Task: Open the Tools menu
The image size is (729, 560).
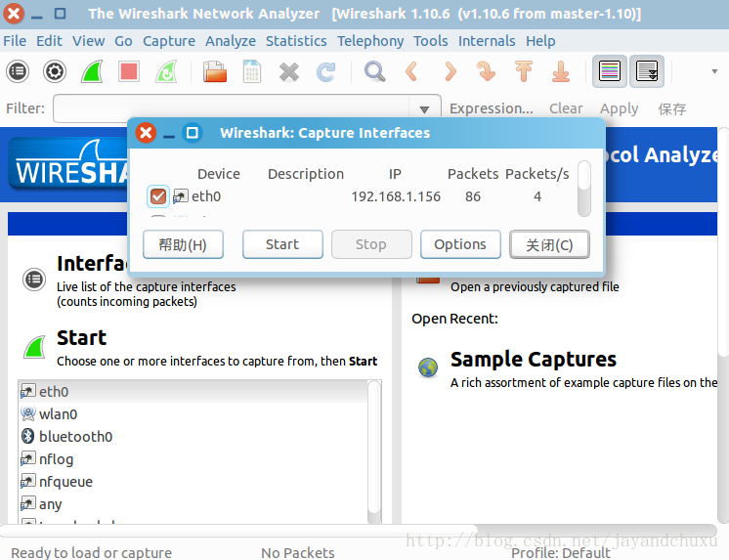Action: [431, 41]
